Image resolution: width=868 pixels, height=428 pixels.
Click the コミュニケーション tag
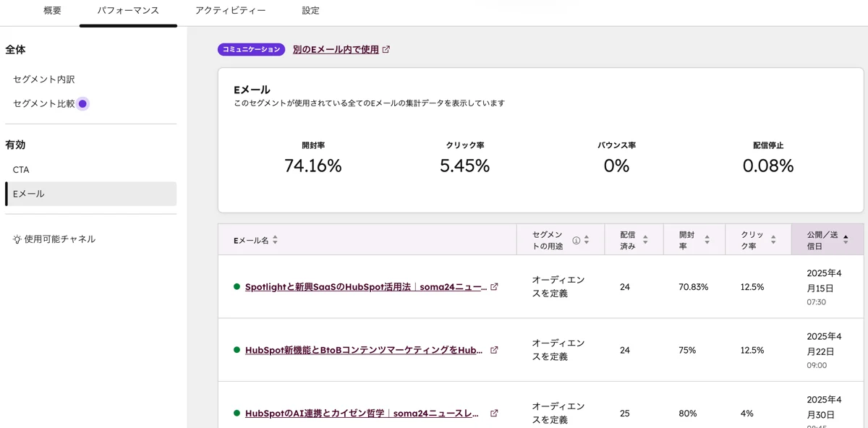pos(251,49)
